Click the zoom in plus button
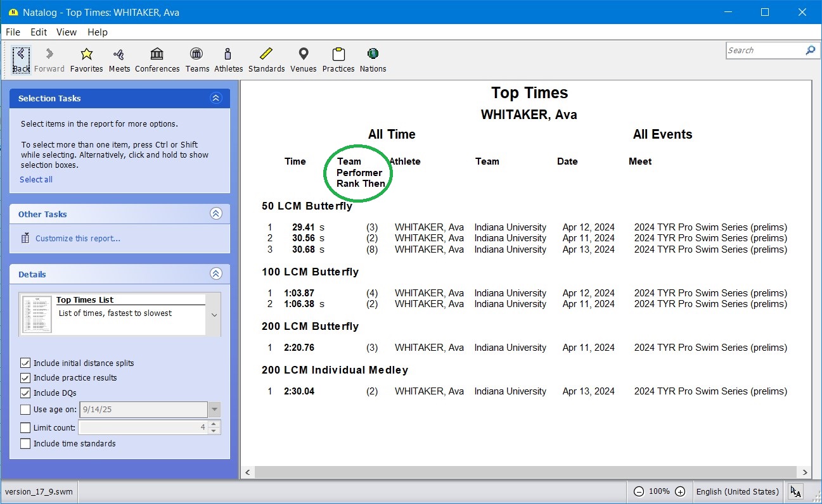Image resolution: width=822 pixels, height=504 pixels. 680,492
